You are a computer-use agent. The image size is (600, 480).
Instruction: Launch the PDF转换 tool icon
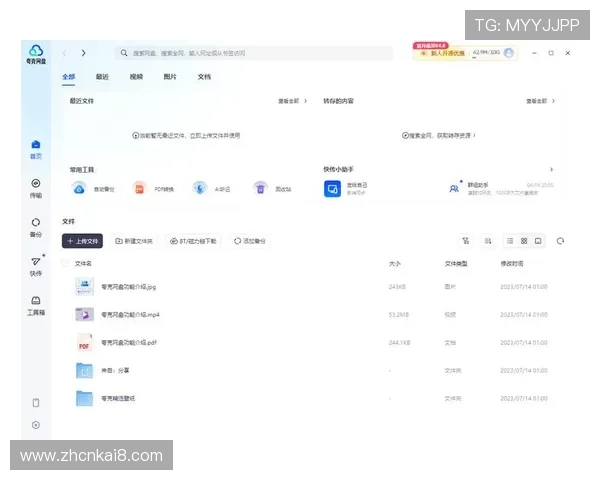pos(140,189)
